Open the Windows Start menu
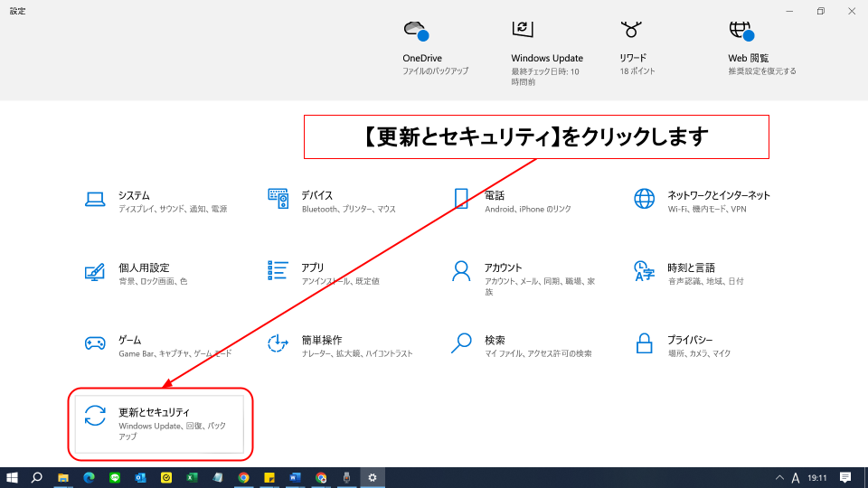 [13, 477]
